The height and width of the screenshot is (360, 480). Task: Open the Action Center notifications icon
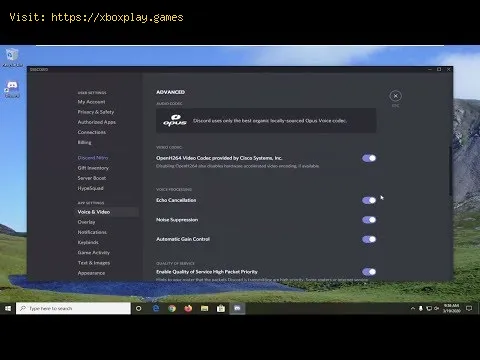(469, 309)
